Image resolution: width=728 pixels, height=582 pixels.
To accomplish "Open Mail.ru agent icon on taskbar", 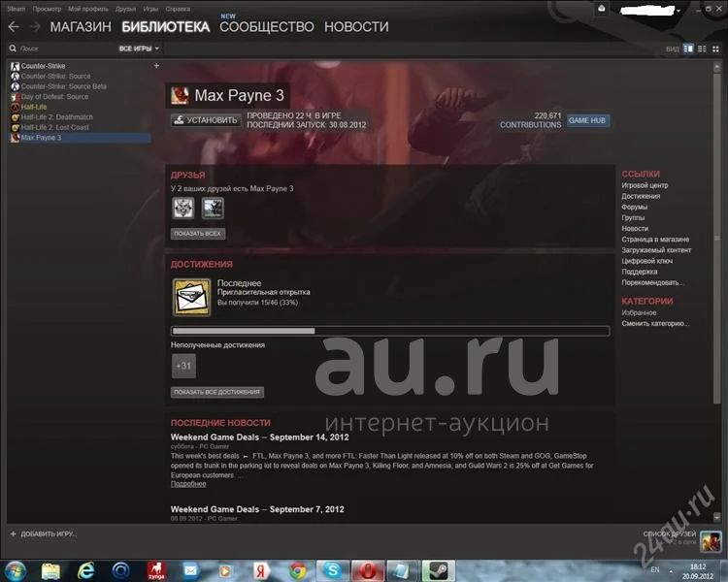I will tap(121, 571).
